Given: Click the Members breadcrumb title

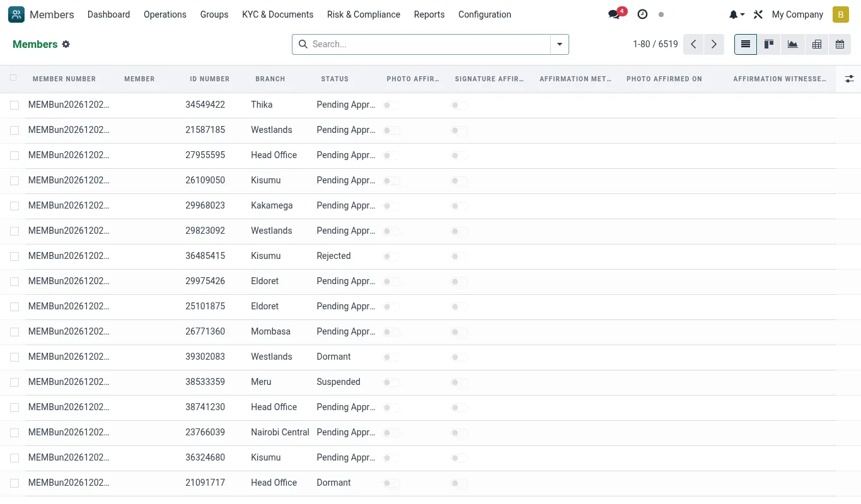Looking at the screenshot, I should coord(35,44).
